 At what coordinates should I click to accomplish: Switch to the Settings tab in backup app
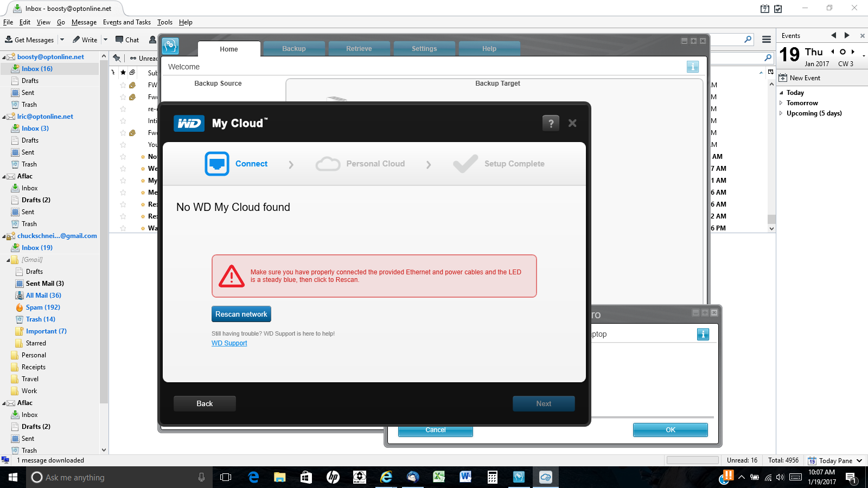tap(424, 49)
